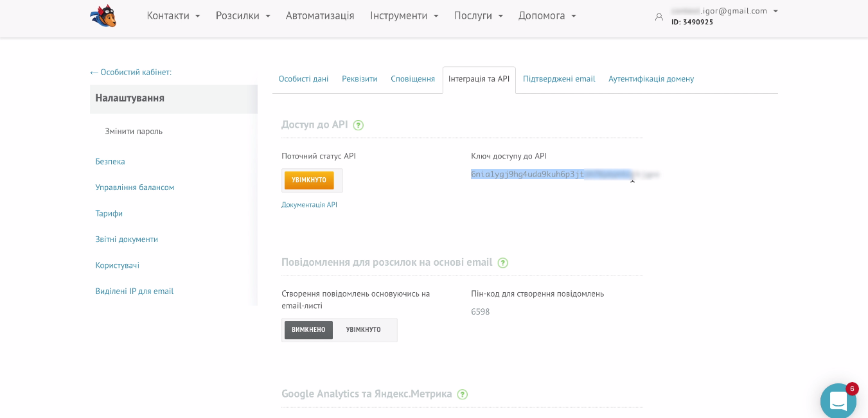Select УВІМКНУТО for email-based messages
The image size is (868, 418).
364,330
